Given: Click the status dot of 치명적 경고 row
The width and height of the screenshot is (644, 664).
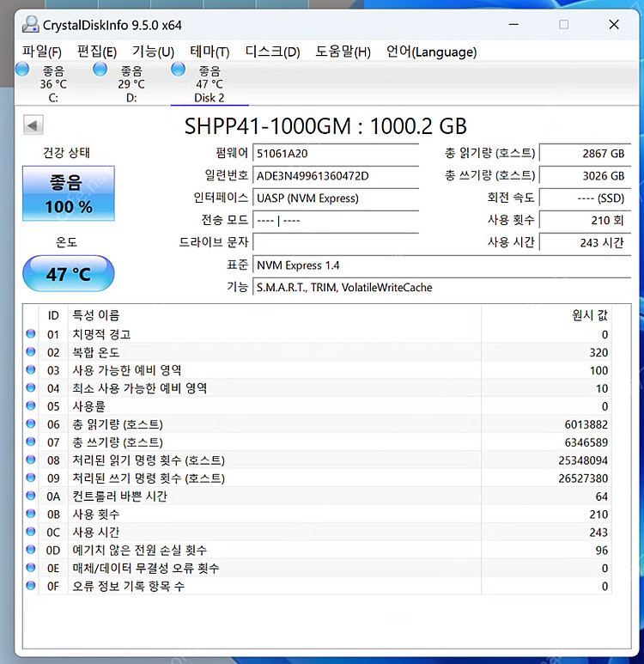Looking at the screenshot, I should tap(31, 333).
